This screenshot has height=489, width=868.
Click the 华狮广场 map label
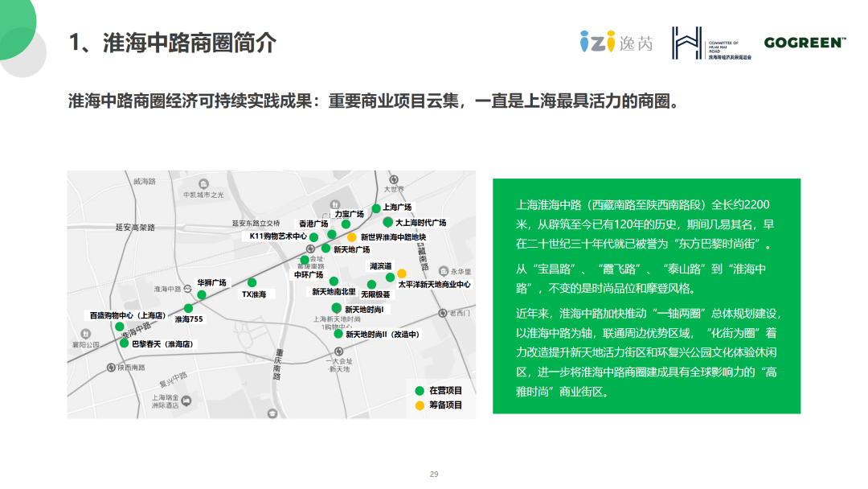[212, 283]
